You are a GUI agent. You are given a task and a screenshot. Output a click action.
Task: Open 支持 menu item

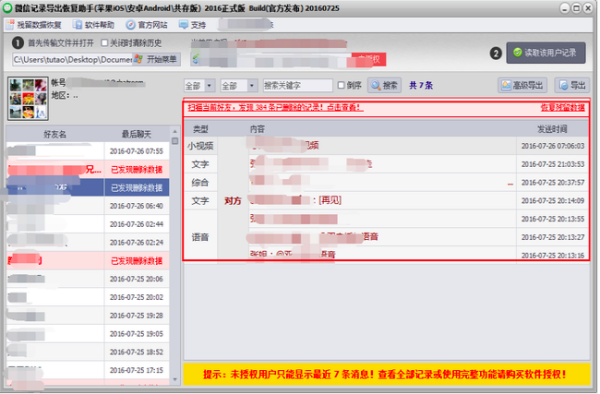coord(192,25)
